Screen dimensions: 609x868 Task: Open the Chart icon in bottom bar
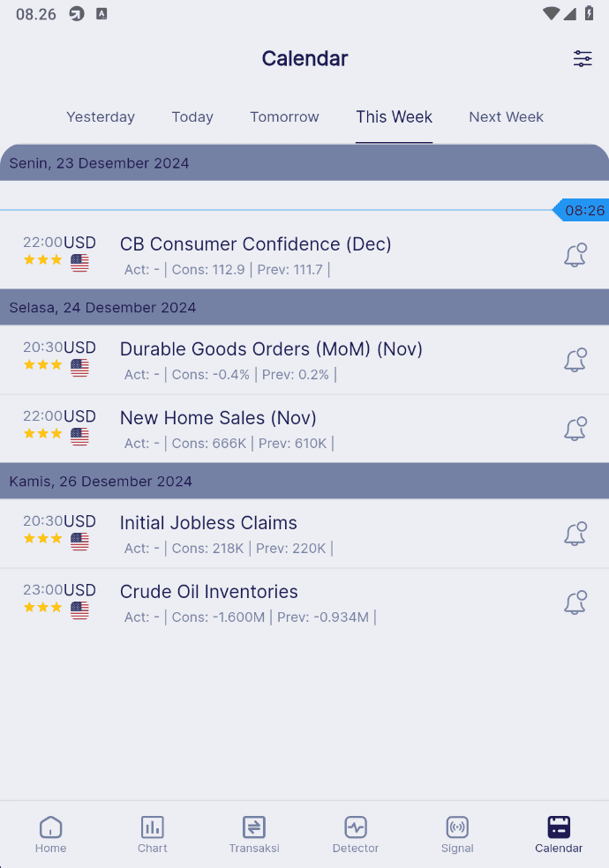(x=152, y=834)
